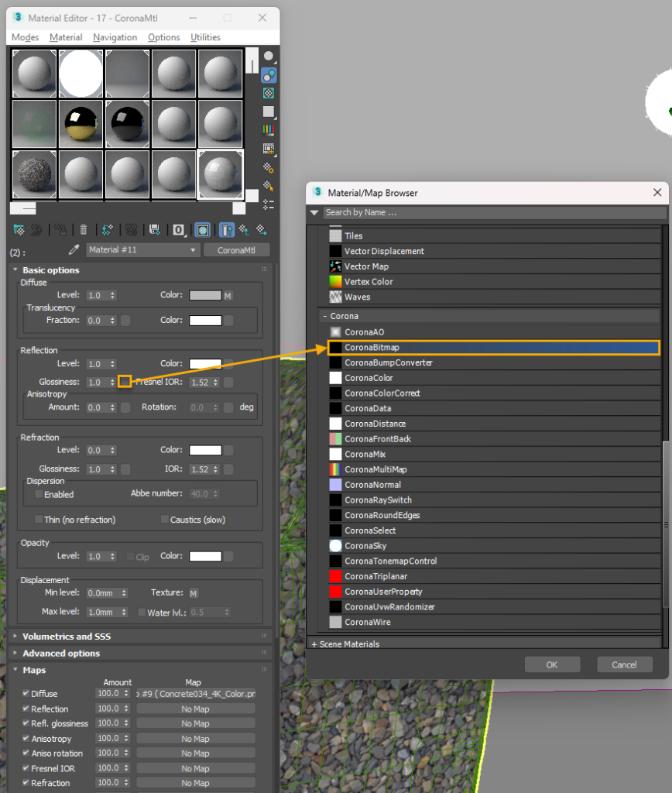672x793 pixels.
Task: Click the Sample Type sphere icon
Action: [269, 57]
